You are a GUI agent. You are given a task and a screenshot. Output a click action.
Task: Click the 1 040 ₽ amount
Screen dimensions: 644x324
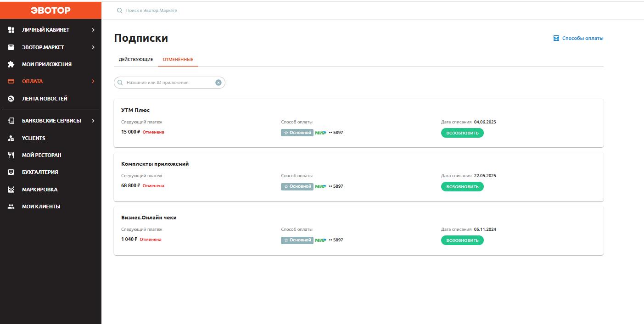click(129, 240)
